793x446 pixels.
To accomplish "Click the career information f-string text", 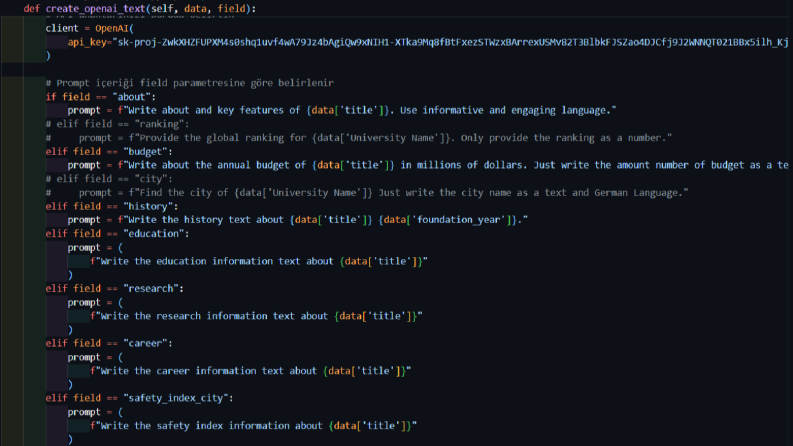I will pyautogui.click(x=250, y=371).
